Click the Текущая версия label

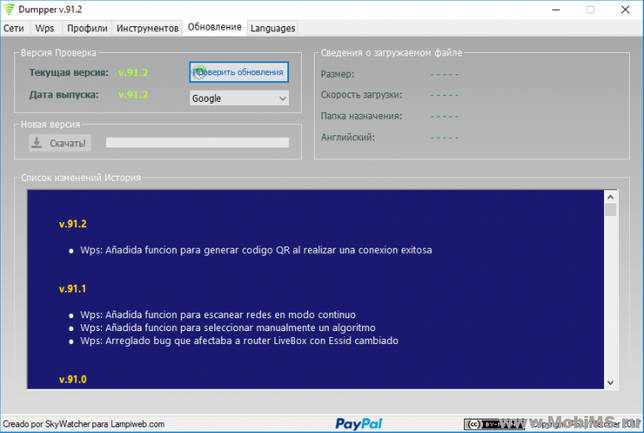[69, 73]
